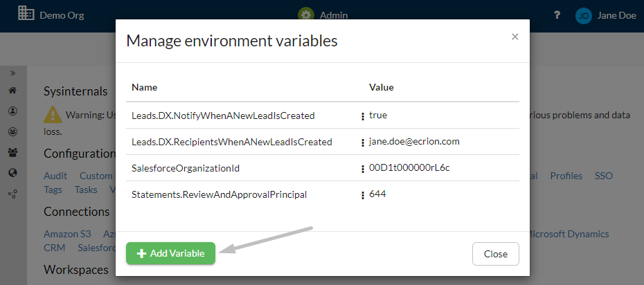Select the SalesforceOrganizationId variable name
This screenshot has width=644, height=285.
click(x=185, y=168)
